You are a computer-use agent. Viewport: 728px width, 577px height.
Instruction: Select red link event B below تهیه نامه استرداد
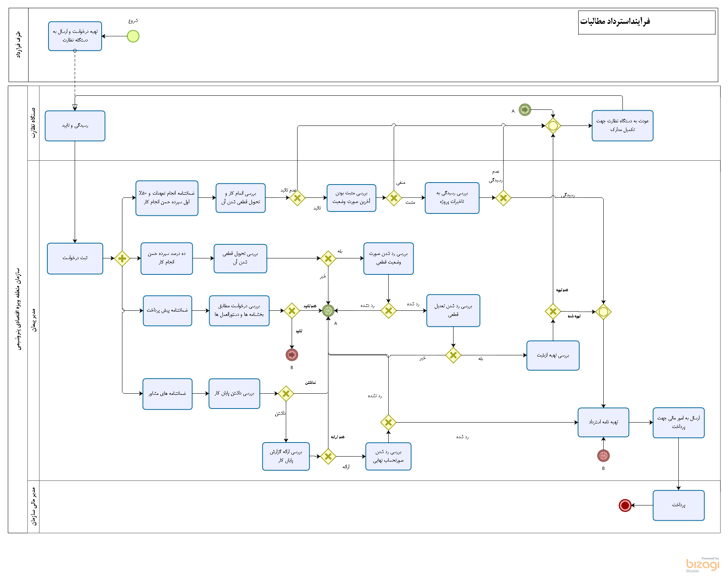(603, 455)
